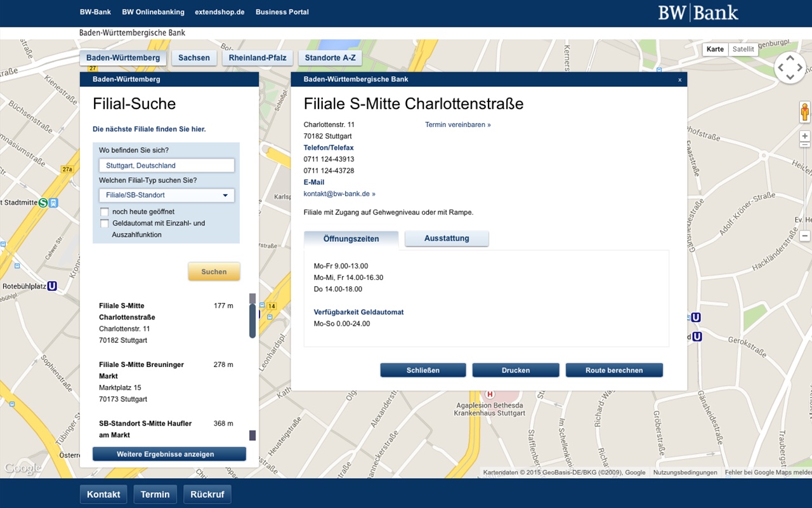This screenshot has width=812, height=508.
Task: Open extendshop.de in top navigation
Action: click(220, 12)
